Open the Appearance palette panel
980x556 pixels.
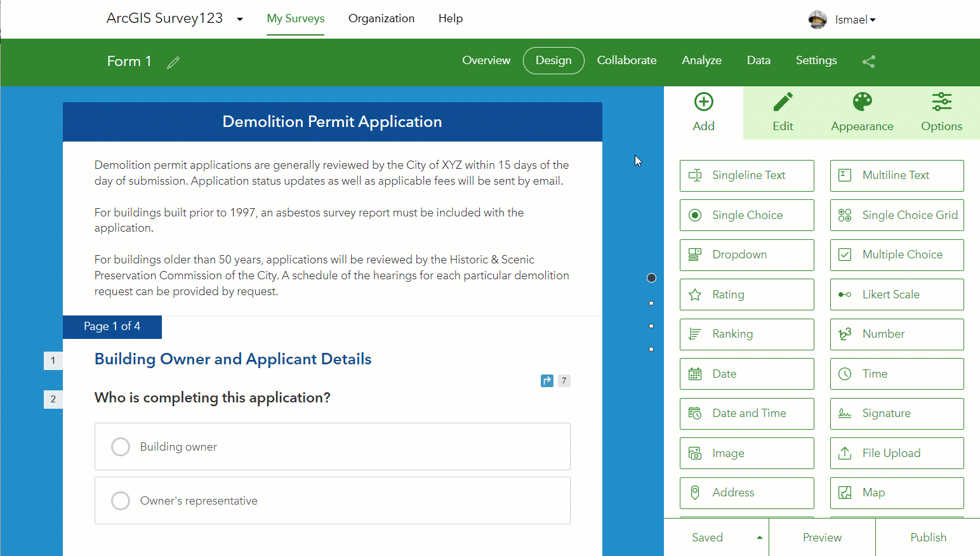click(861, 113)
